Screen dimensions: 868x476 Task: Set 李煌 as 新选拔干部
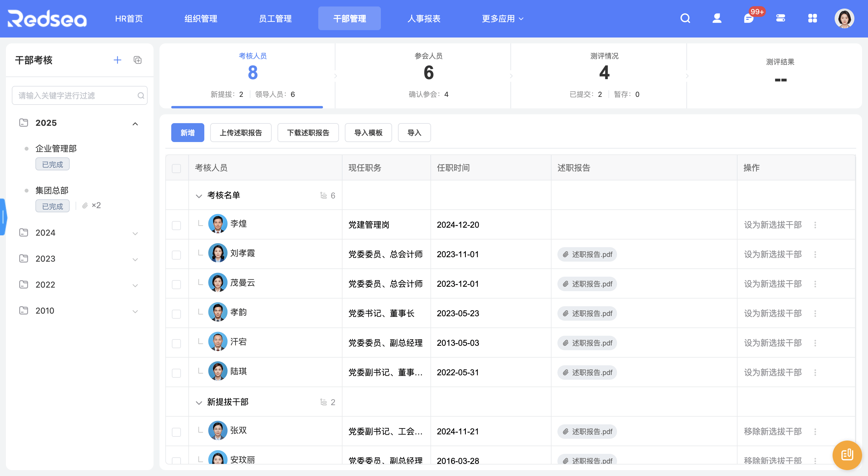coord(773,225)
